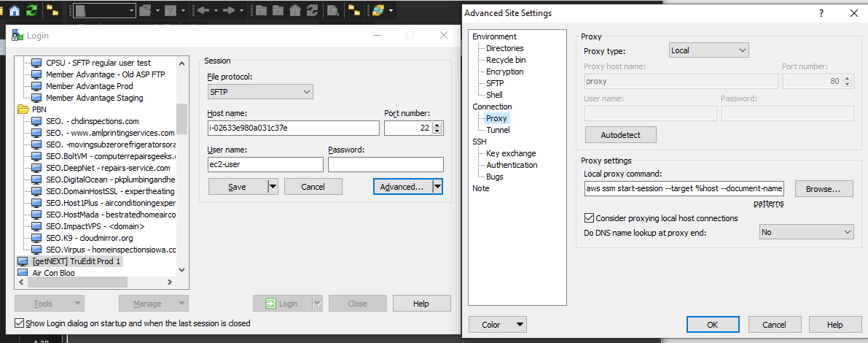Click the PBN folder icon in site list
The height and width of the screenshot is (343, 868).
22,109
